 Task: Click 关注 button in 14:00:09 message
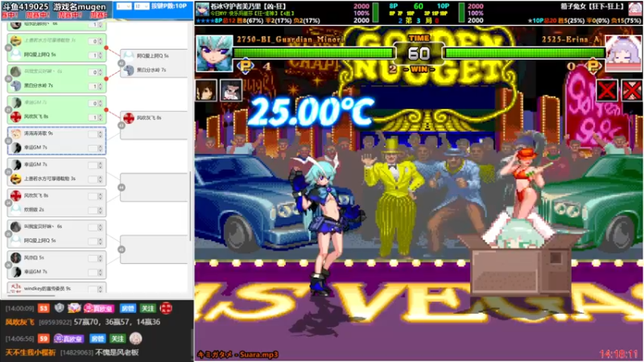(x=148, y=308)
